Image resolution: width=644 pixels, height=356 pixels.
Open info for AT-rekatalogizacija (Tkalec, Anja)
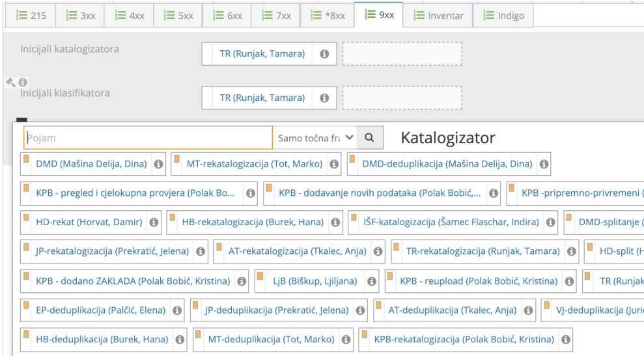tap(378, 252)
